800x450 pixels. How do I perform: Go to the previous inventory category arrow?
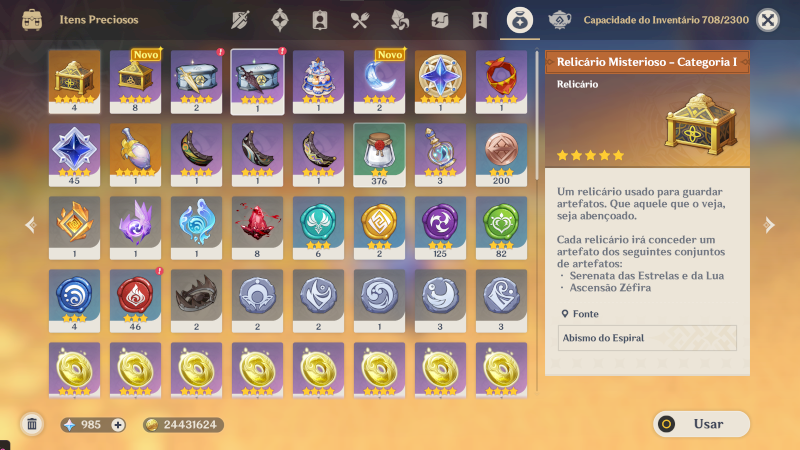31,224
